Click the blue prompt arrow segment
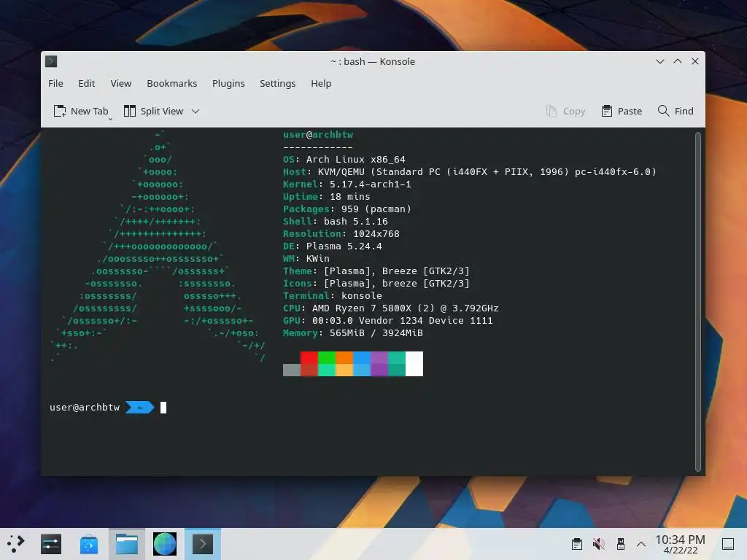The width and height of the screenshot is (747, 560). [x=139, y=408]
